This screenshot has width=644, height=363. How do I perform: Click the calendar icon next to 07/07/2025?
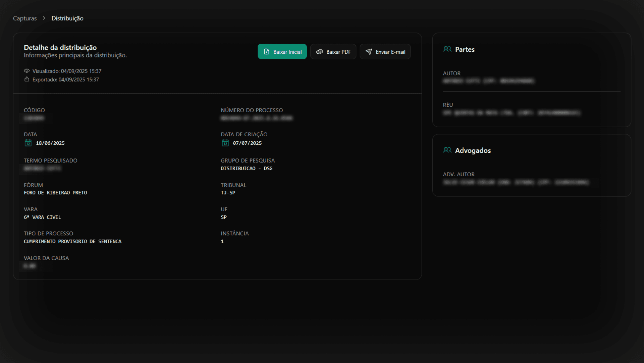(225, 143)
